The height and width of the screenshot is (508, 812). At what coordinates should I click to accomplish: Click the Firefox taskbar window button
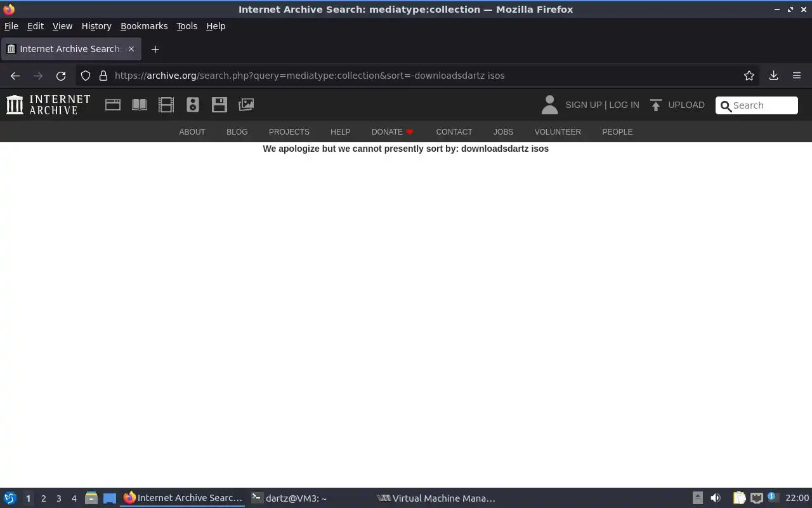(183, 498)
